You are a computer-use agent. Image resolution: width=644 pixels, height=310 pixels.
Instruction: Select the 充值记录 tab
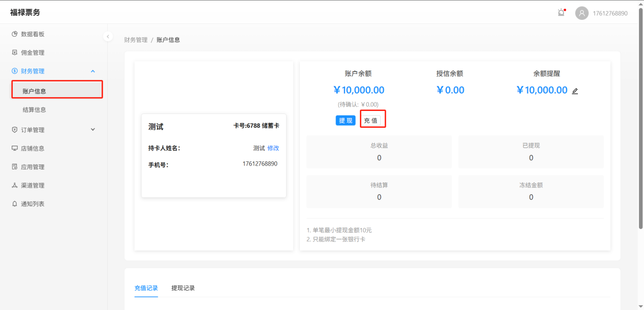pos(146,288)
